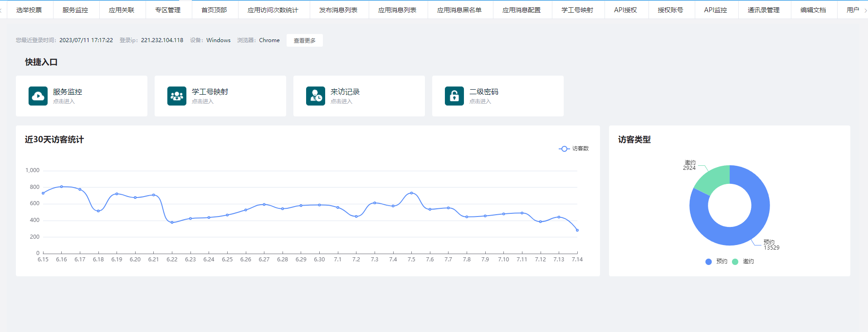This screenshot has height=332, width=868.
Task: Click the 快捷入口 heading
Action: pyautogui.click(x=41, y=62)
